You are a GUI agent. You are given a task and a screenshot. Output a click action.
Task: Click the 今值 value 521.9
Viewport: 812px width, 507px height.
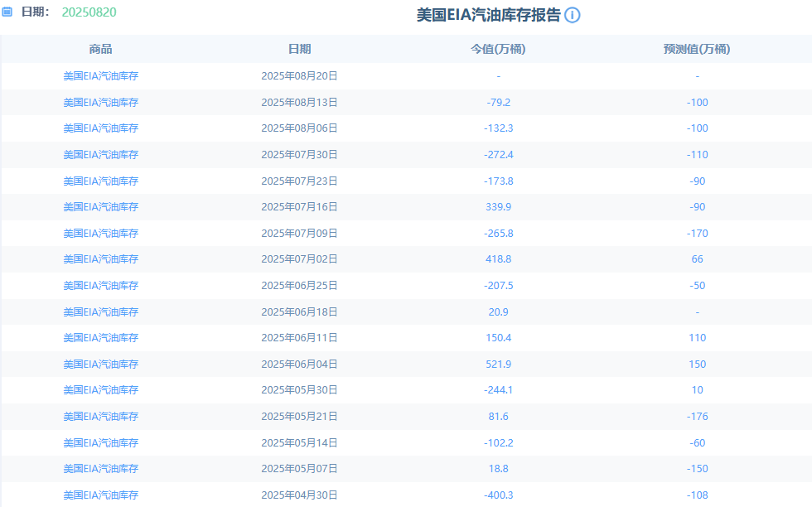(x=499, y=365)
